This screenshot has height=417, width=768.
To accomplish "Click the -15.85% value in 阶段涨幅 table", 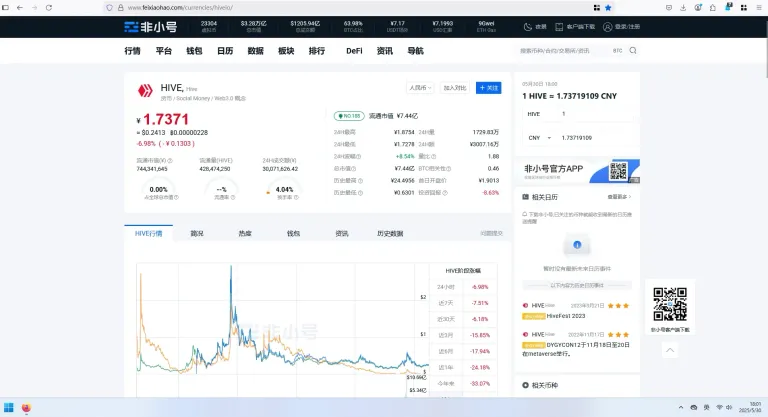I will tap(480, 335).
